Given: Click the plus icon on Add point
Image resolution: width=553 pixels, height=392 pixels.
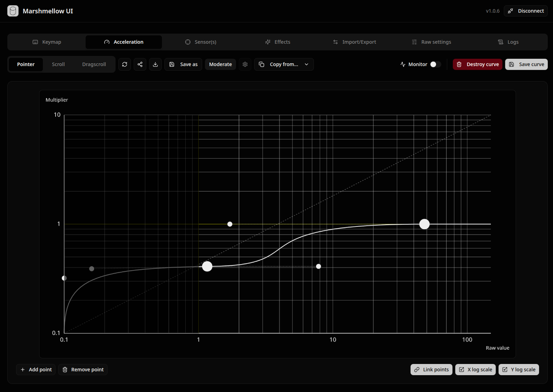Looking at the screenshot, I should tap(23, 370).
